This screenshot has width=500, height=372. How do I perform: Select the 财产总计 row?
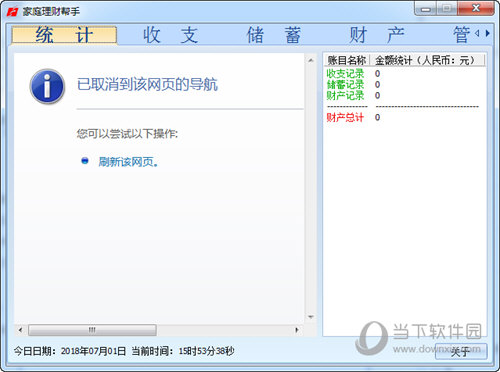tap(404, 117)
